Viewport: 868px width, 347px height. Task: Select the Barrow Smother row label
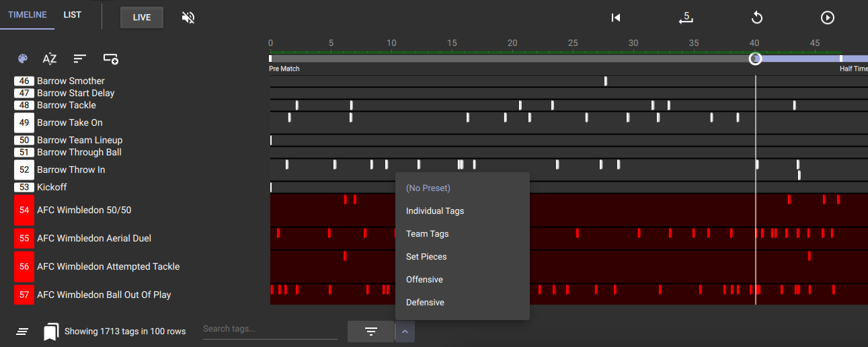point(71,81)
